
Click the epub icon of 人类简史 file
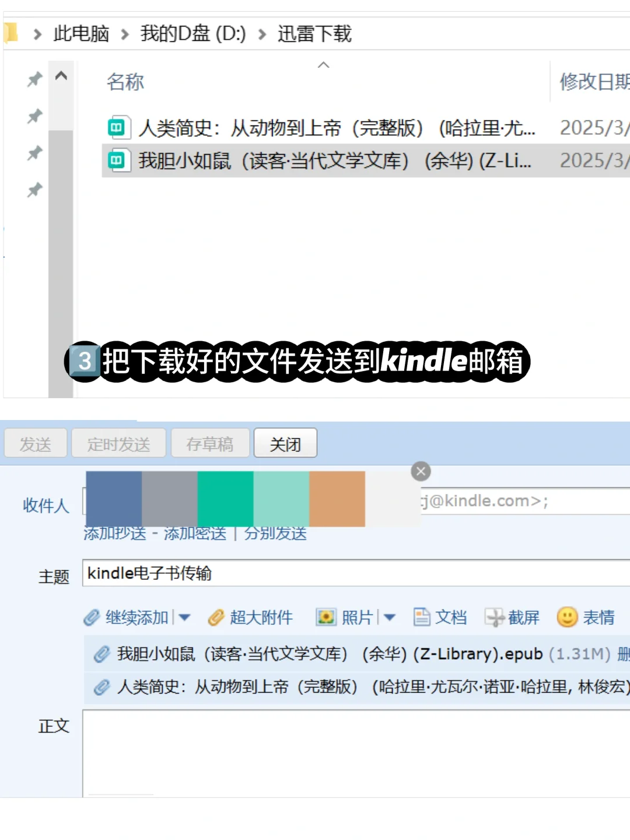coord(118,127)
